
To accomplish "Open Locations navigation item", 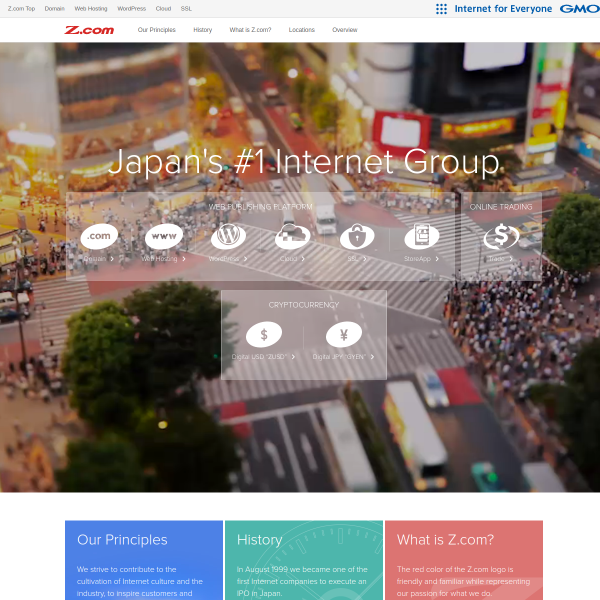I will (x=302, y=30).
